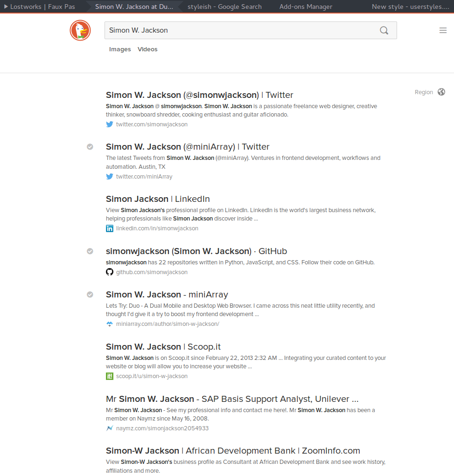Click the Region globe icon
Viewport: 454px width, 476px height.
tap(441, 92)
